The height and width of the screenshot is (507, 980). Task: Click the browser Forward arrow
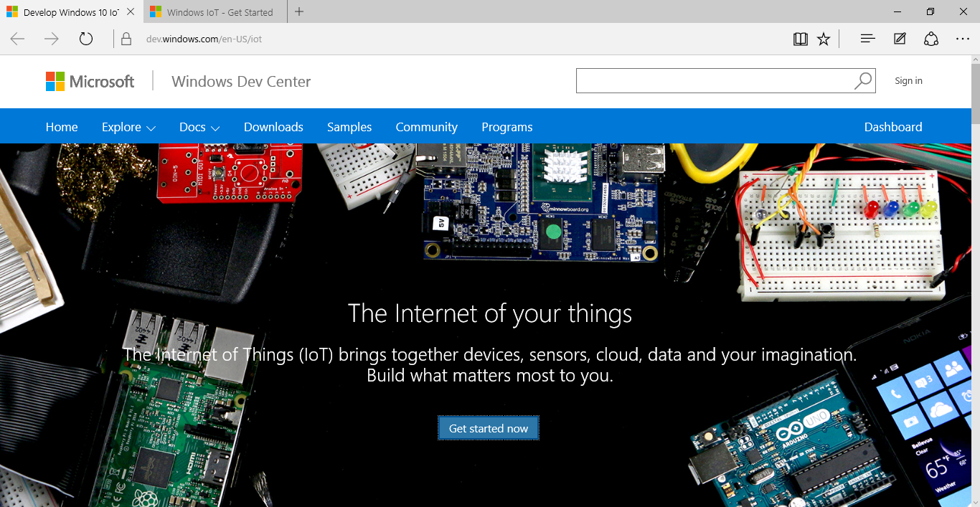(x=52, y=39)
